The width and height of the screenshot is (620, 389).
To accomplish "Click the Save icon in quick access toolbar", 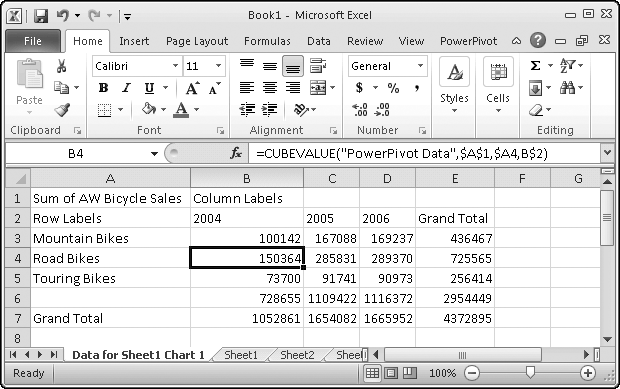I will coord(41,16).
